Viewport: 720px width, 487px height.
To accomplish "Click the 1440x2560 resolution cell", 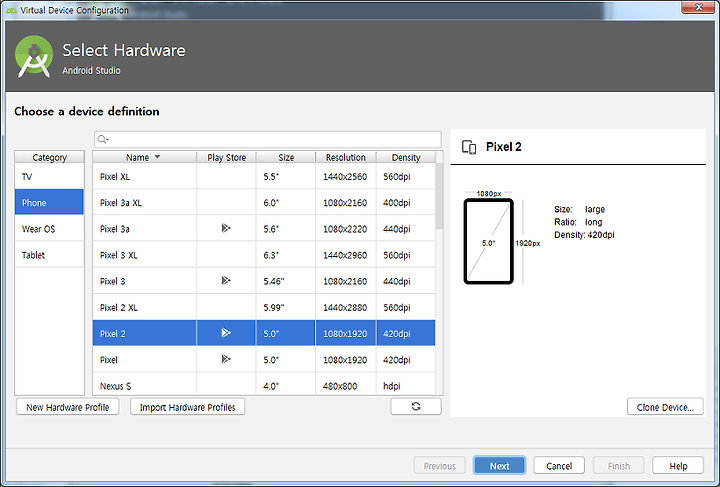I will 345,177.
